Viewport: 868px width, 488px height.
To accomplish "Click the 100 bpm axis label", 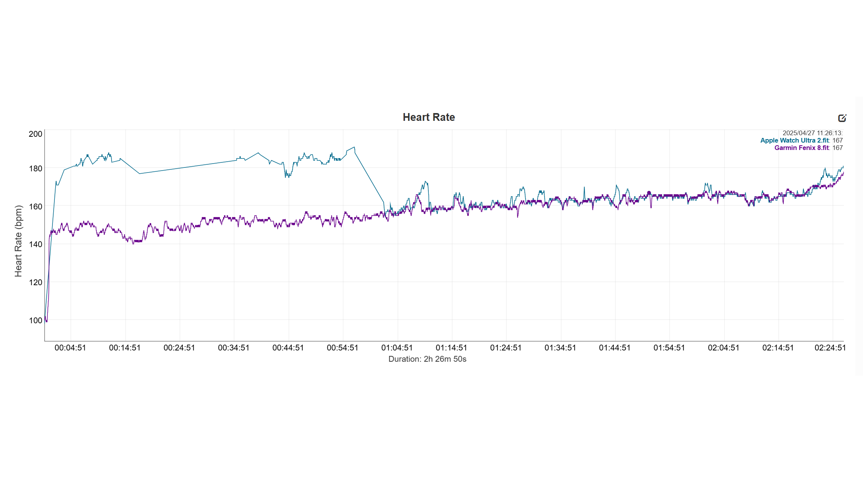I will click(35, 321).
